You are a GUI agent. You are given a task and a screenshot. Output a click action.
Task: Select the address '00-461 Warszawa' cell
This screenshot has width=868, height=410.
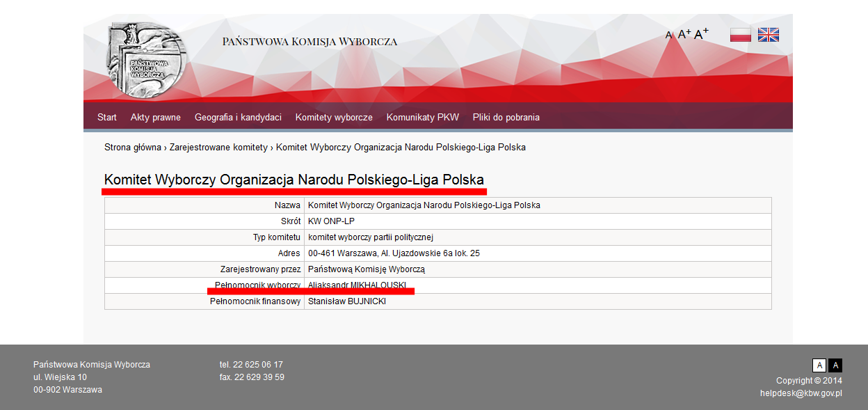pos(538,253)
